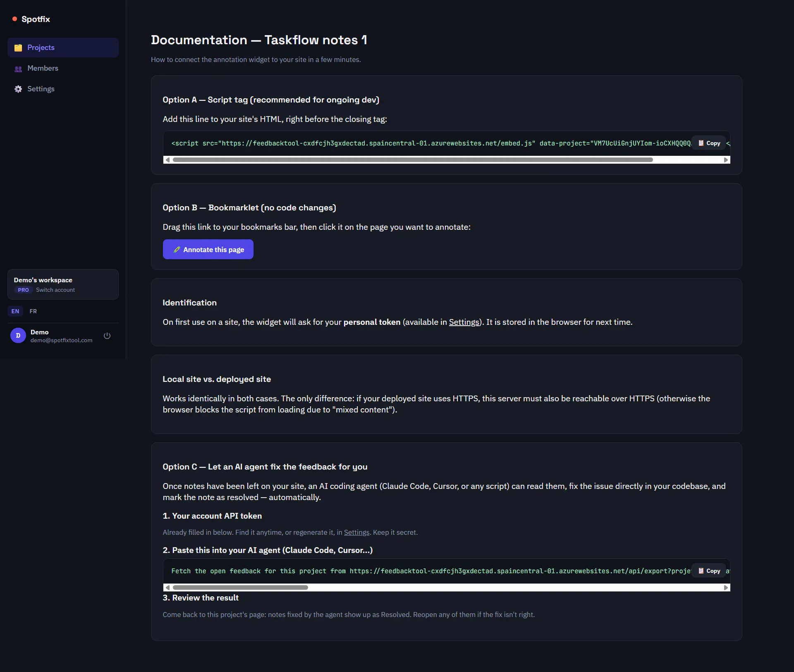The height and width of the screenshot is (672, 794).
Task: Click the '3. Review the result' step
Action: point(201,598)
